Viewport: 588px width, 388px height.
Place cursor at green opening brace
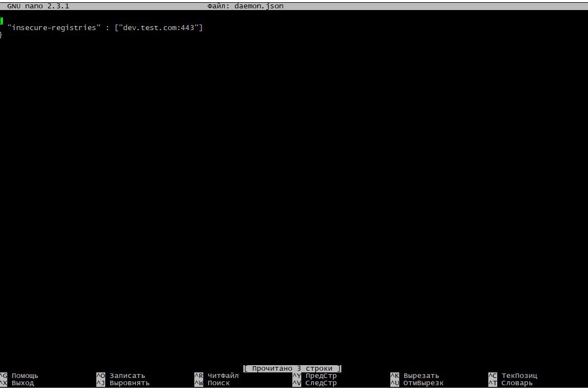coord(2,21)
